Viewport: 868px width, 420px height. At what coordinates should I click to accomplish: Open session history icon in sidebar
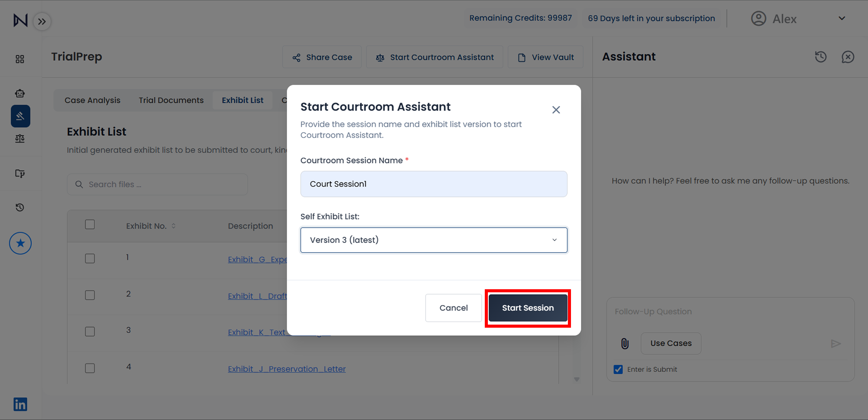coord(20,207)
